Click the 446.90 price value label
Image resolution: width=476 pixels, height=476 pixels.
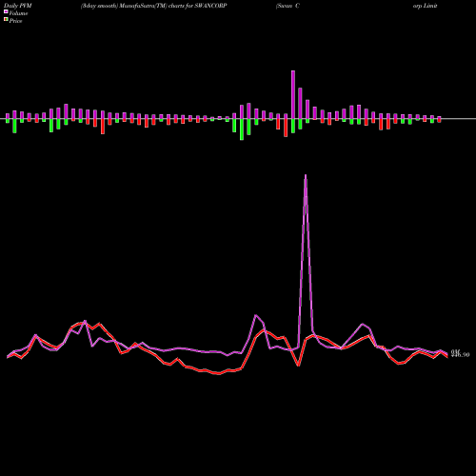(460, 355)
